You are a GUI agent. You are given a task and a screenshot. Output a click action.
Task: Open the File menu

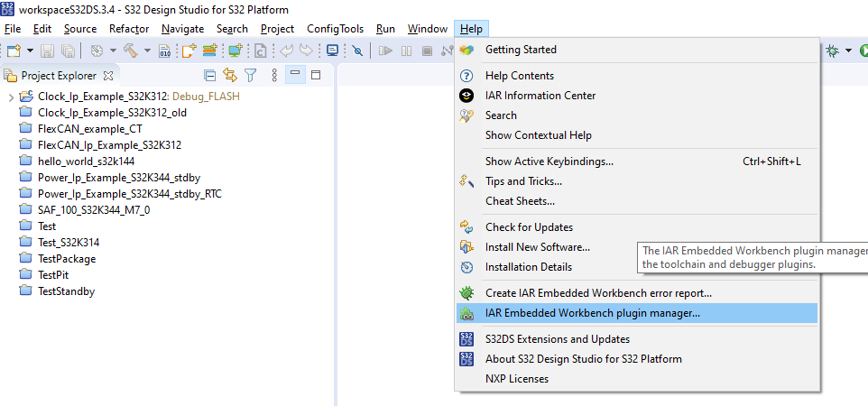click(13, 29)
